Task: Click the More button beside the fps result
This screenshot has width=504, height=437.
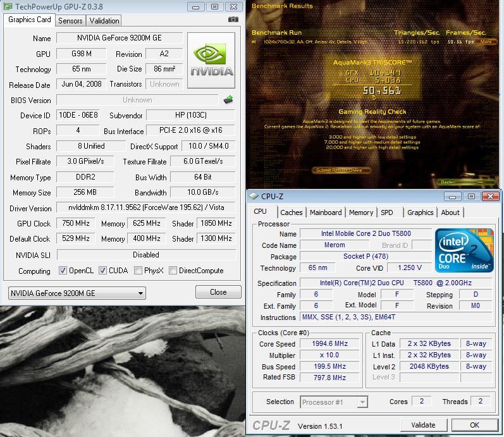Action: coord(486,42)
